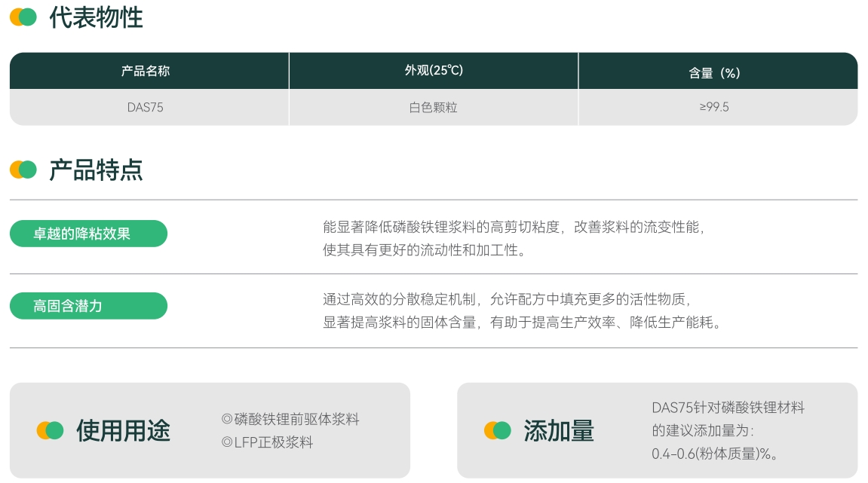Select the 外观(25℃) column header

point(434,71)
